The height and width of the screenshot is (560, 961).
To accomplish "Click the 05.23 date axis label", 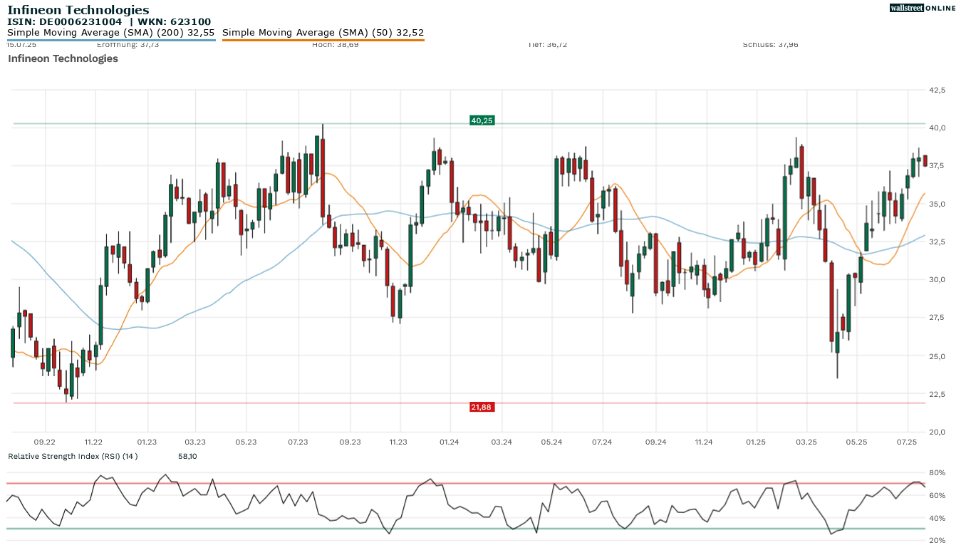I will pos(246,442).
